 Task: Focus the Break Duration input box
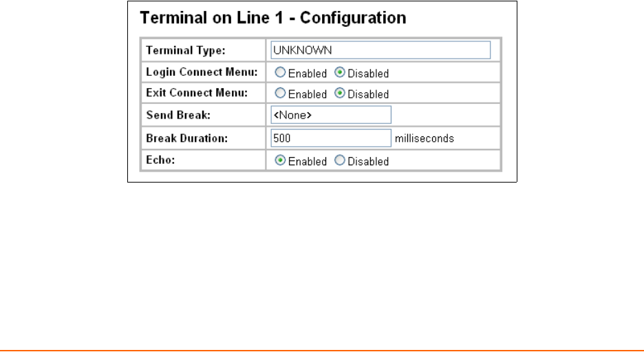tap(331, 137)
